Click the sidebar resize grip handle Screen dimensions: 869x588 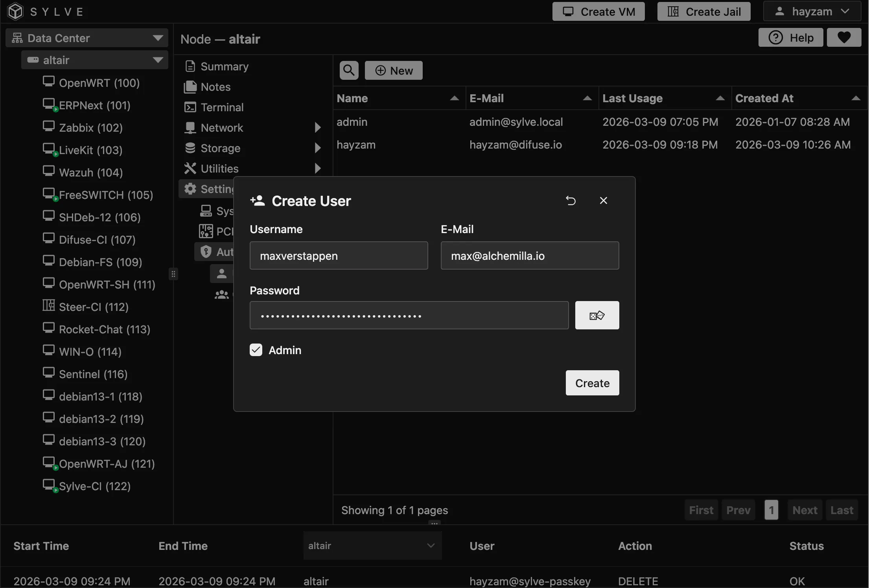[173, 274]
